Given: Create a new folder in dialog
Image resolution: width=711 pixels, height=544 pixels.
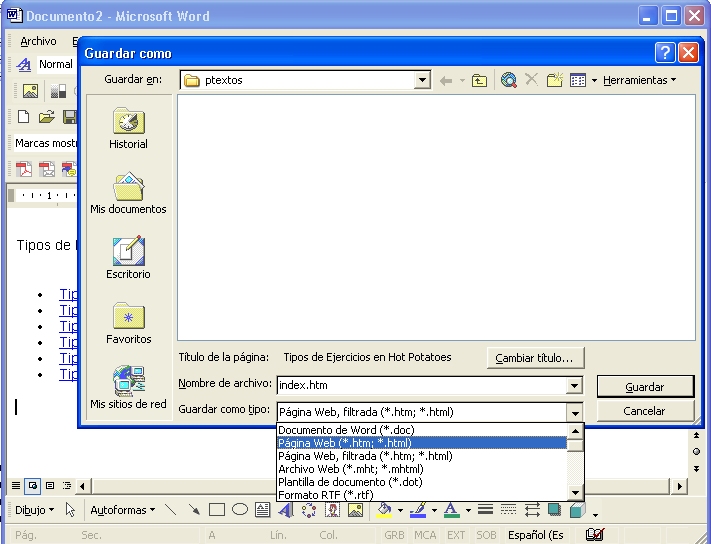Looking at the screenshot, I should coord(555,80).
